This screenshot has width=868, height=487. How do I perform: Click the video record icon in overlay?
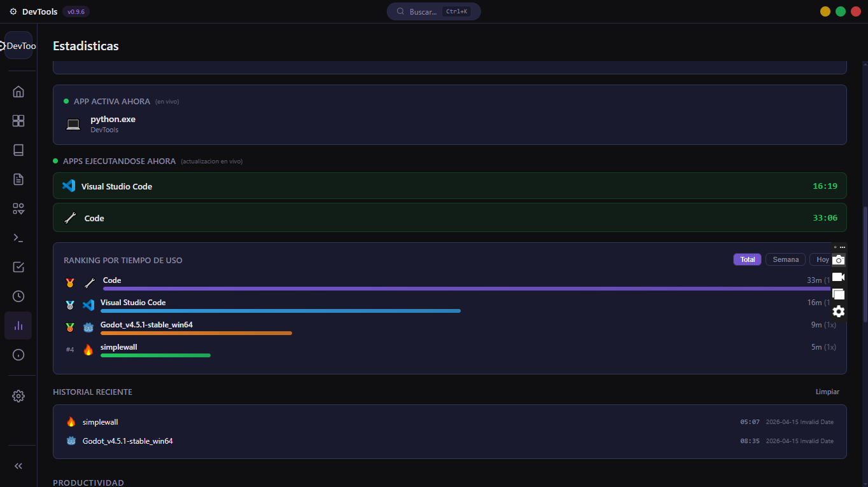click(x=839, y=277)
